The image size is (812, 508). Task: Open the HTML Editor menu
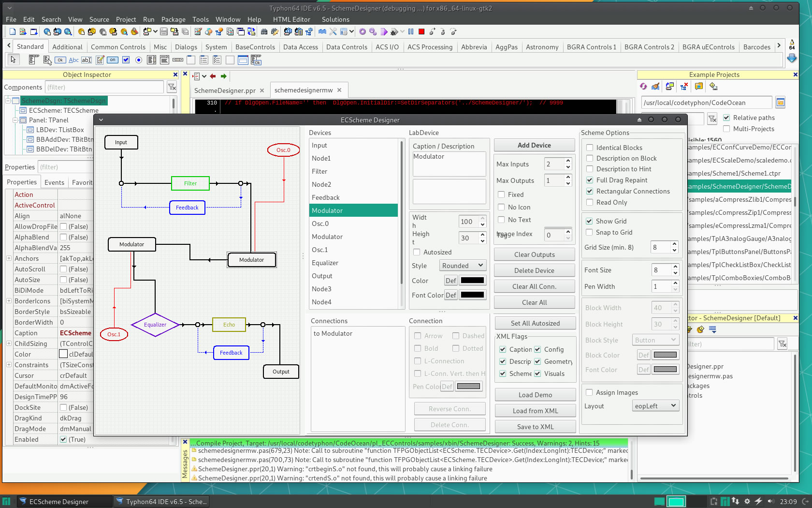coord(291,19)
